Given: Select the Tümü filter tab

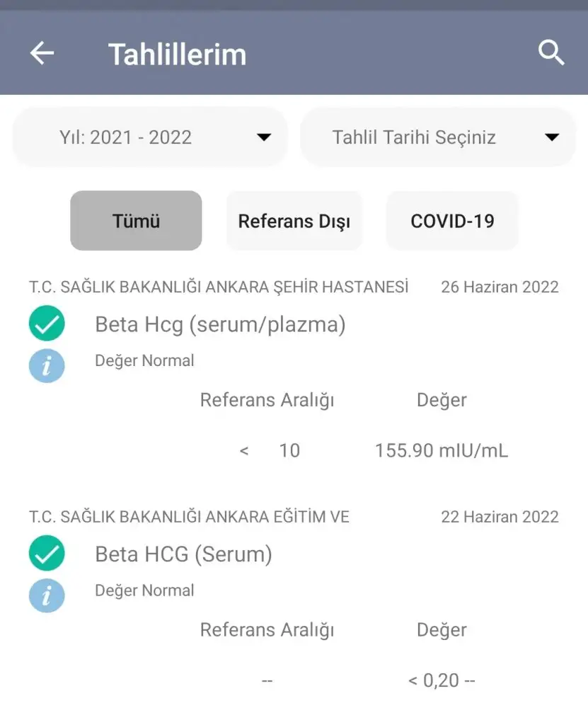Looking at the screenshot, I should (136, 221).
